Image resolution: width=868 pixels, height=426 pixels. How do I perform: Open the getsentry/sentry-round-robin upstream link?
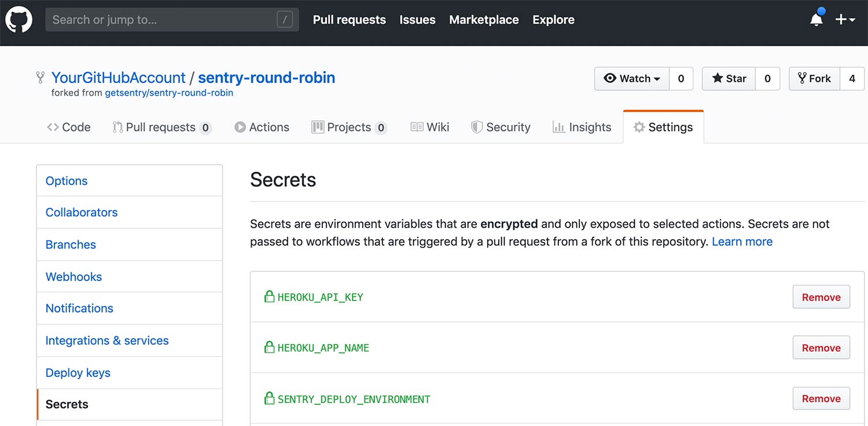tap(168, 92)
